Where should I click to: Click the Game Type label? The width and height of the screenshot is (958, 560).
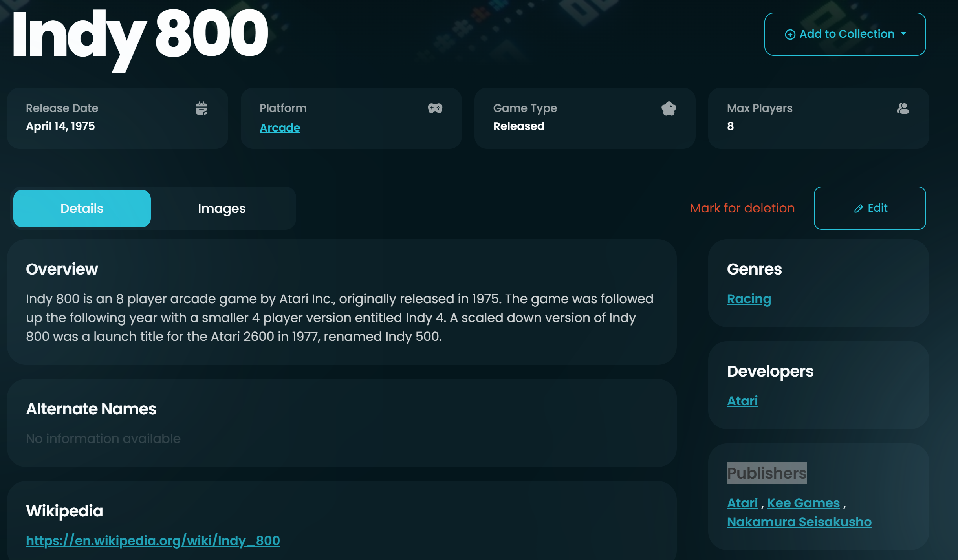pos(525,108)
